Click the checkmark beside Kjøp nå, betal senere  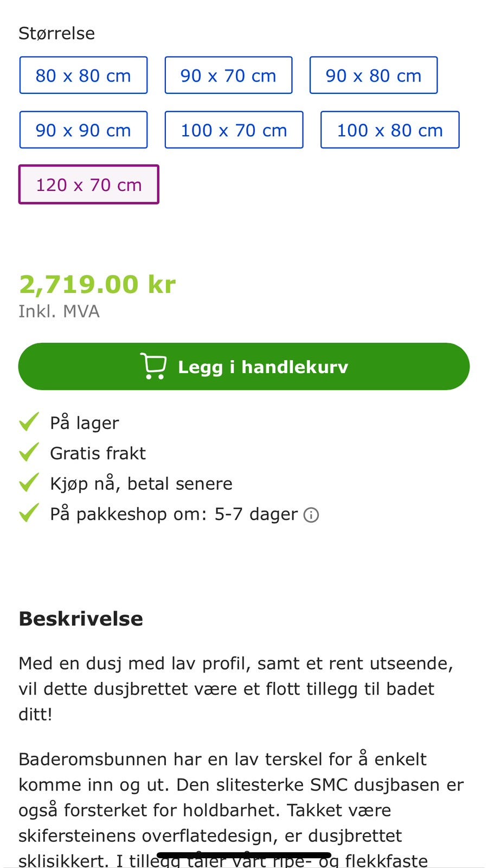click(x=28, y=483)
